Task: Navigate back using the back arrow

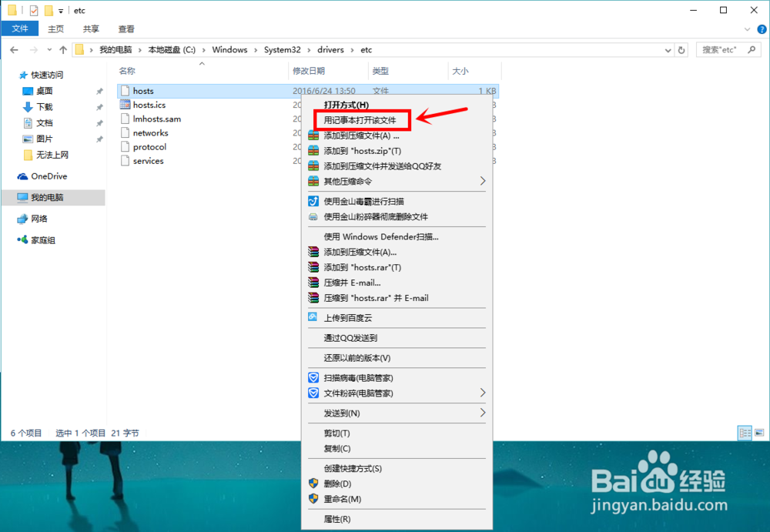Action: point(13,49)
